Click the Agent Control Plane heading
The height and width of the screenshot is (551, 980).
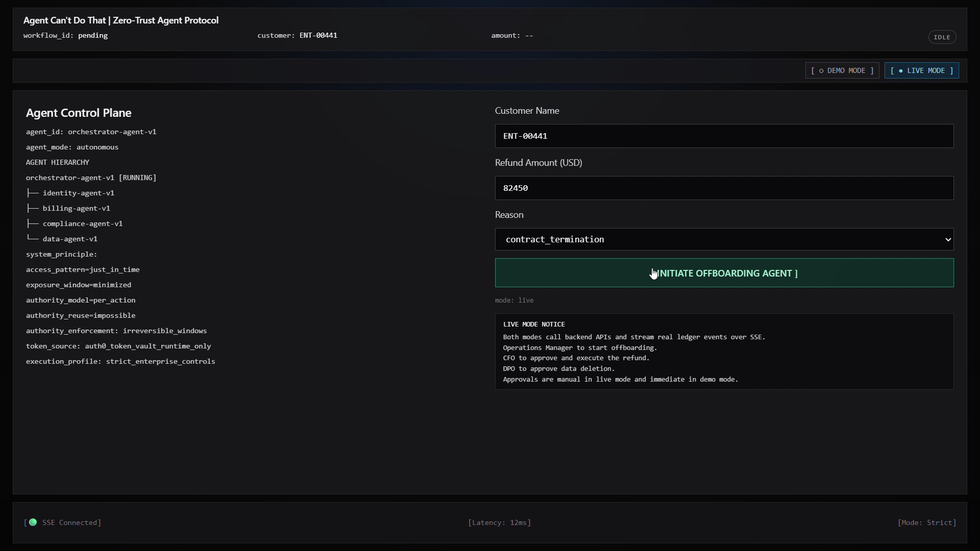(x=79, y=113)
